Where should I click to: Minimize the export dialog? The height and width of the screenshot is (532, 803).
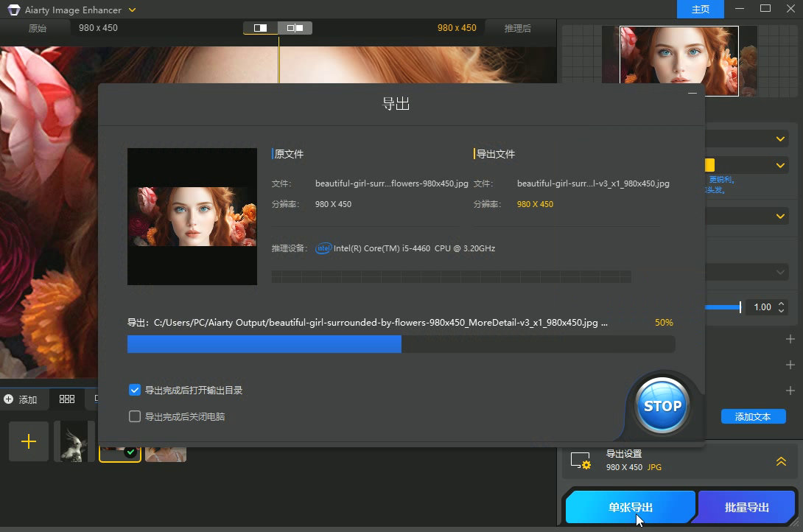click(692, 93)
